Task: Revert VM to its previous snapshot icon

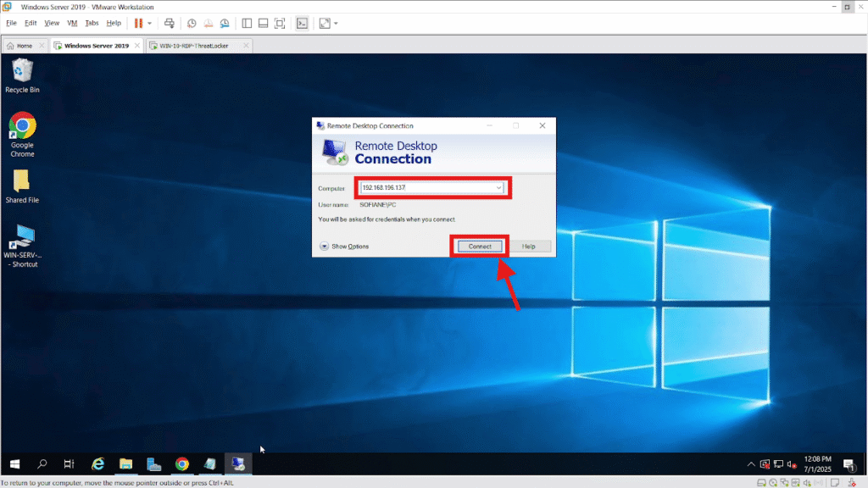Action: pos(209,23)
